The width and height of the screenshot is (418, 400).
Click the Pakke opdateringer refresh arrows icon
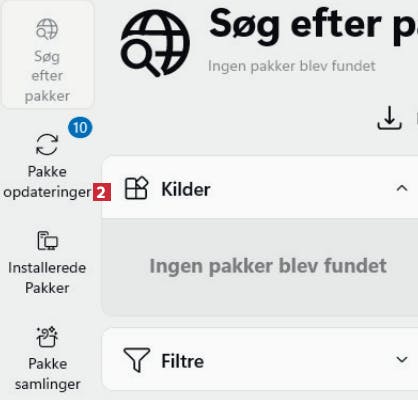pyautogui.click(x=47, y=144)
